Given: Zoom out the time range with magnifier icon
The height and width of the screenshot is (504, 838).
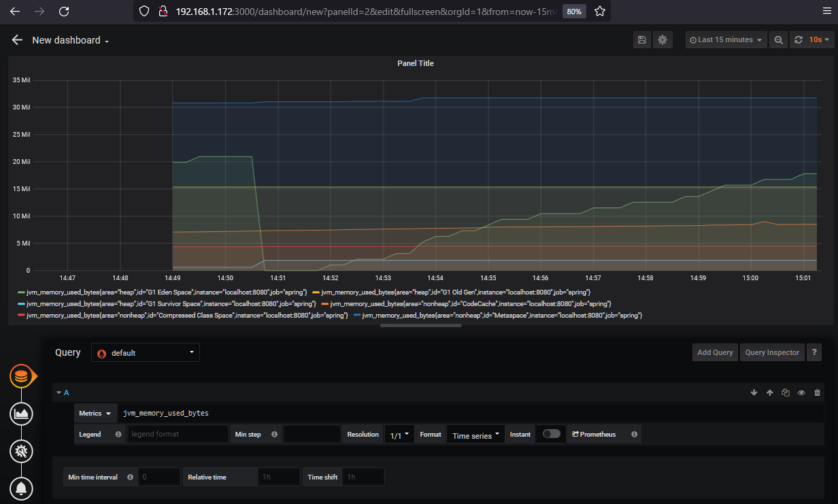Looking at the screenshot, I should click(x=779, y=40).
